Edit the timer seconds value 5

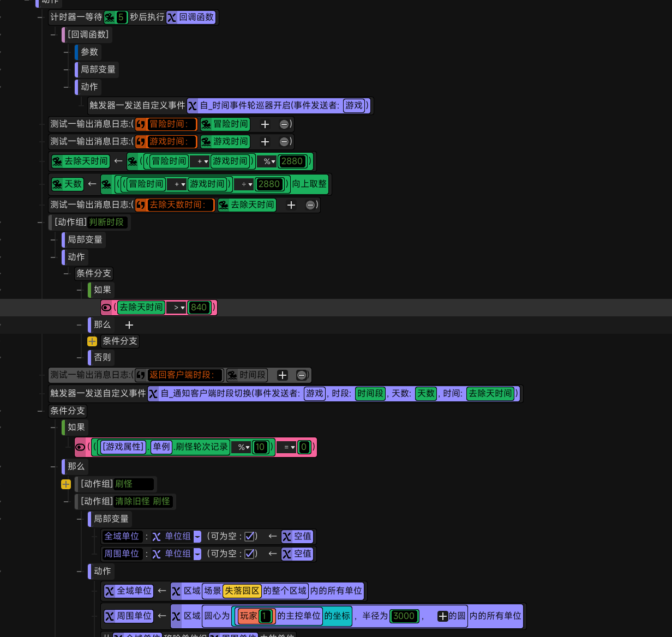[121, 17]
